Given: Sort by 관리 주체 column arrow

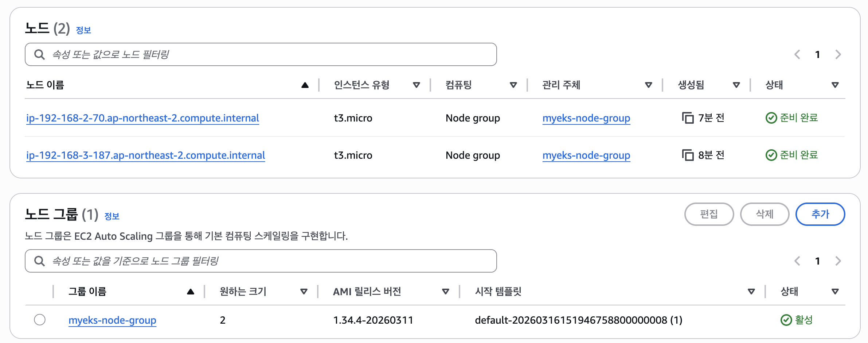Looking at the screenshot, I should pos(649,85).
